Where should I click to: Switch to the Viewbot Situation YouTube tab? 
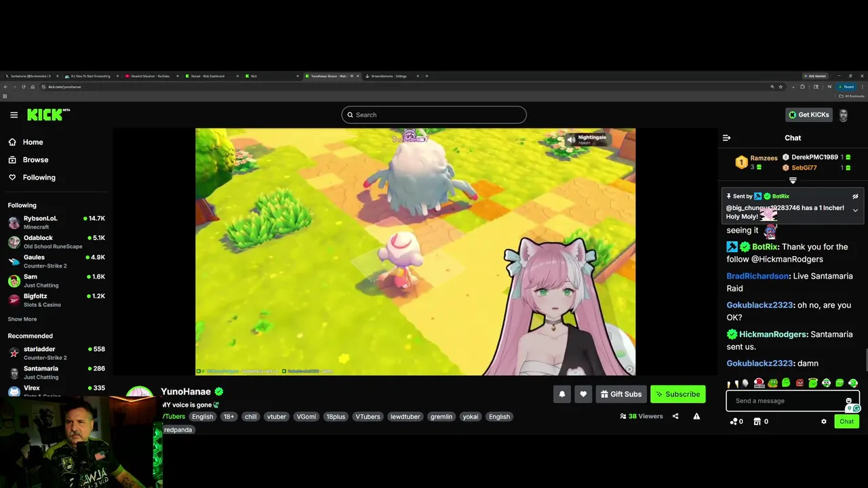(152, 76)
